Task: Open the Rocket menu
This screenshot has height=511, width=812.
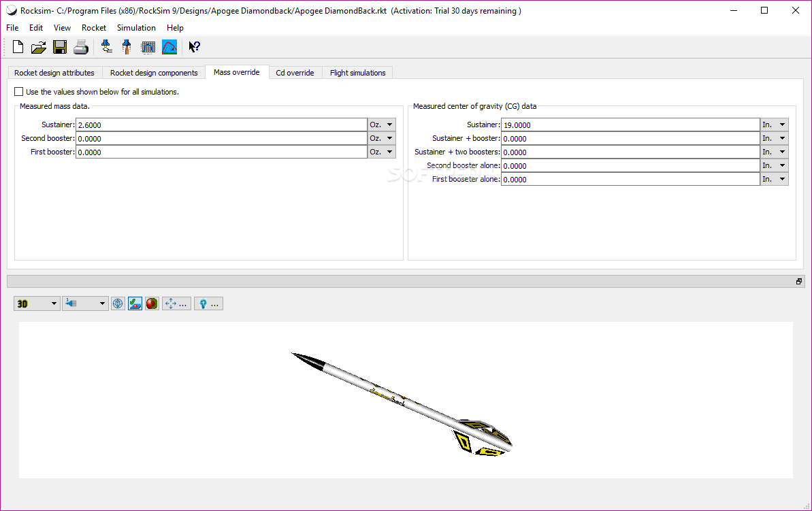Action: click(x=94, y=28)
